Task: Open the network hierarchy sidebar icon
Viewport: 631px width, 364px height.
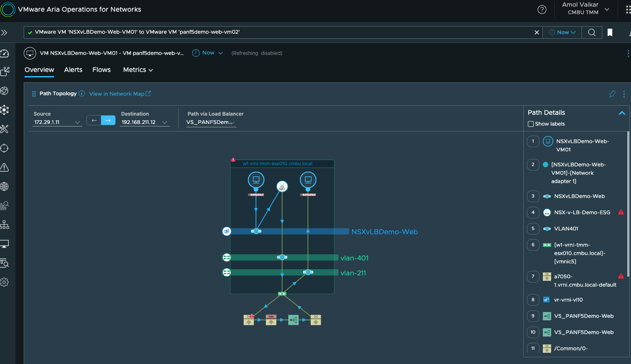Action: pos(5,225)
